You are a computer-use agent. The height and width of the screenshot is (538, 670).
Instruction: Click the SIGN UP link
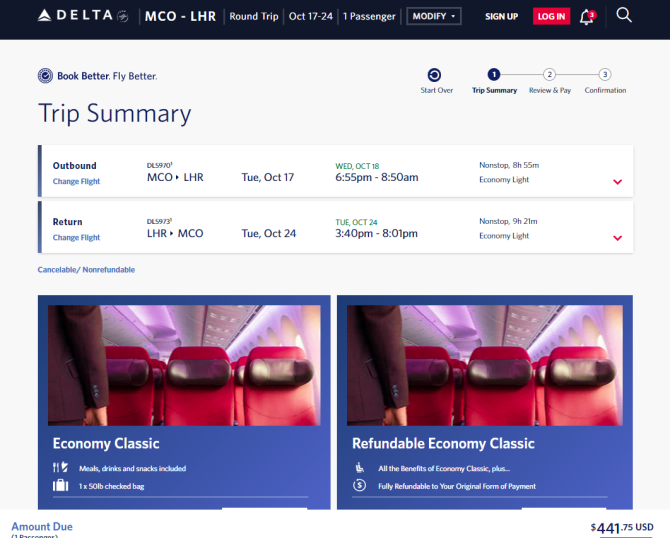[501, 17]
